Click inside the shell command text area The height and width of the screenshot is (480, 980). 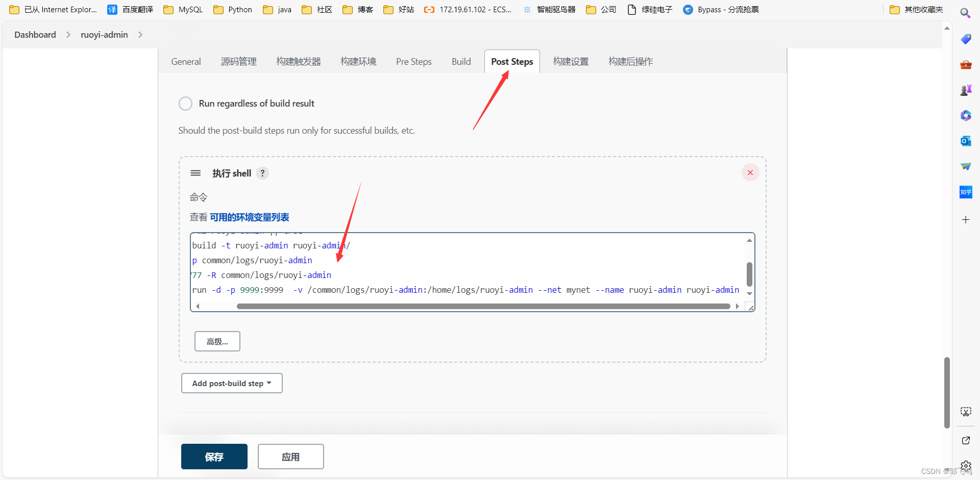click(x=467, y=268)
